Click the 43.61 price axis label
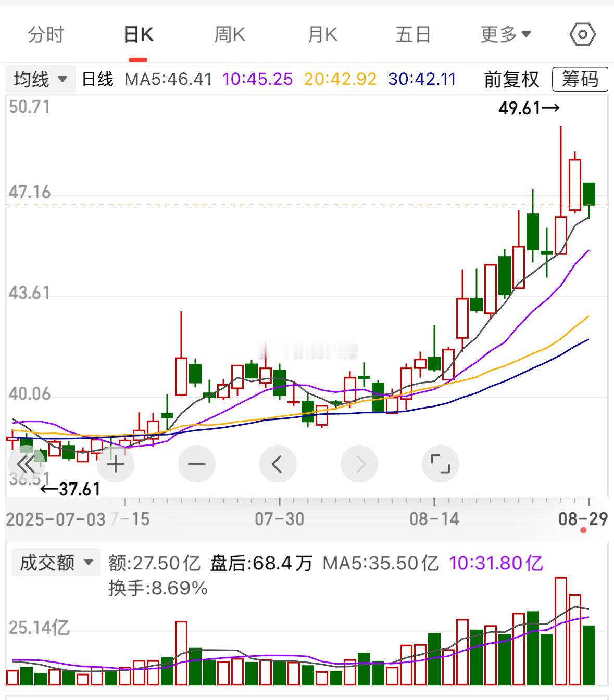 tap(30, 293)
